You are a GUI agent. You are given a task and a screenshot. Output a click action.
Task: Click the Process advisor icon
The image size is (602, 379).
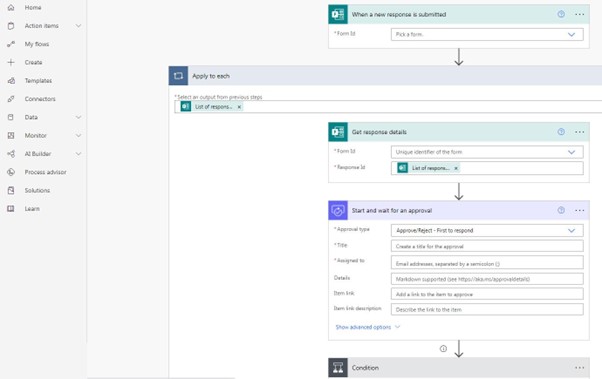click(11, 172)
